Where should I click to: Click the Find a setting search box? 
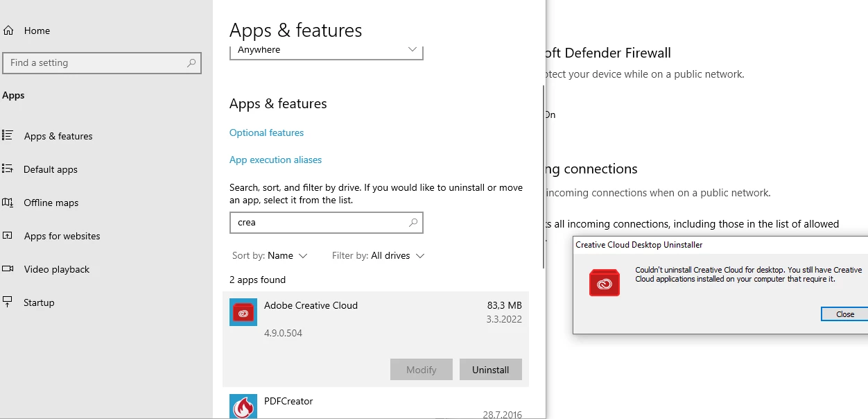[102, 62]
